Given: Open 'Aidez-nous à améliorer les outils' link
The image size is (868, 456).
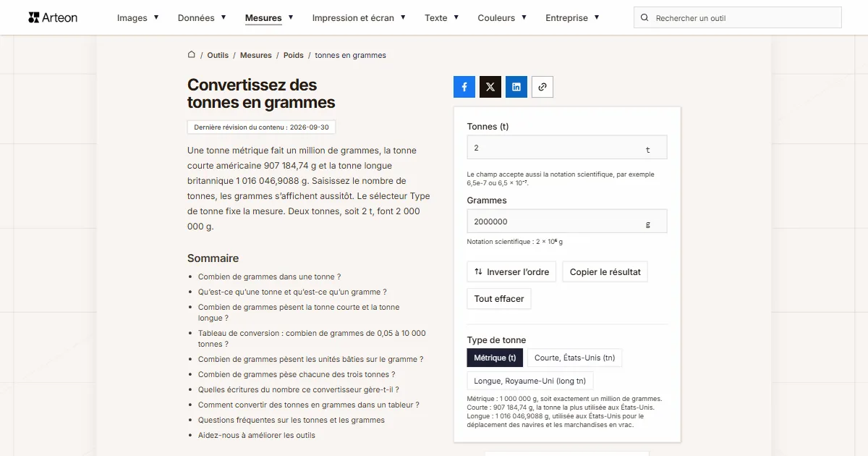Looking at the screenshot, I should coord(257,435).
